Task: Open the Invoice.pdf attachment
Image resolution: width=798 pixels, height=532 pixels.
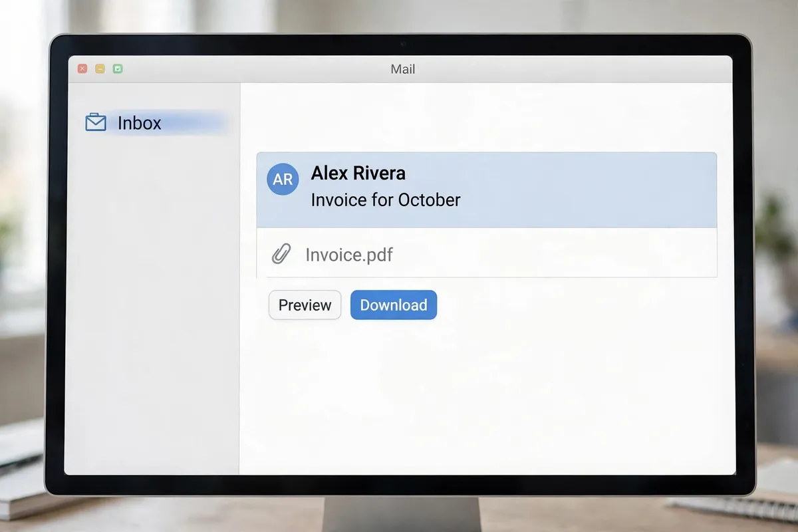Action: 486,253
